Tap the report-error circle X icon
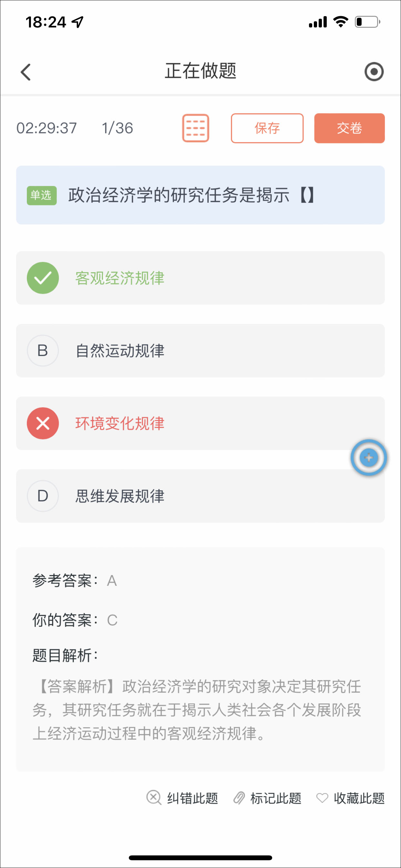401x868 pixels. pyautogui.click(x=154, y=798)
